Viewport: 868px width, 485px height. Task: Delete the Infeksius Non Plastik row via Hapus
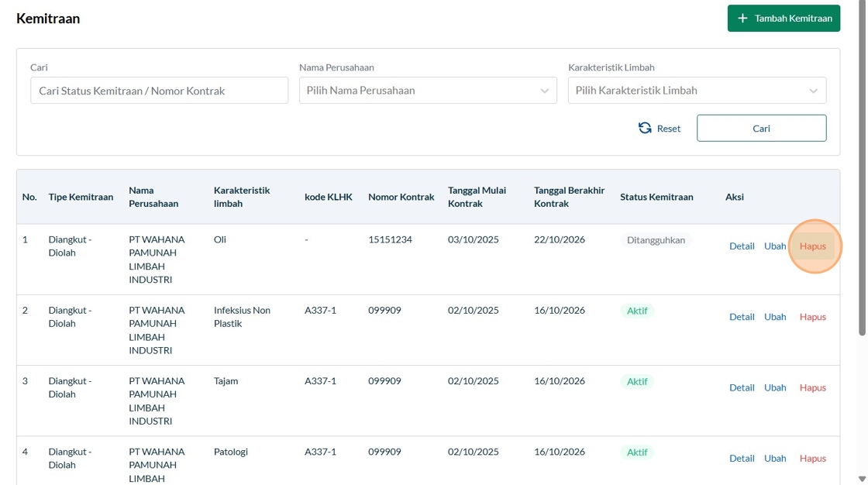[x=813, y=317]
